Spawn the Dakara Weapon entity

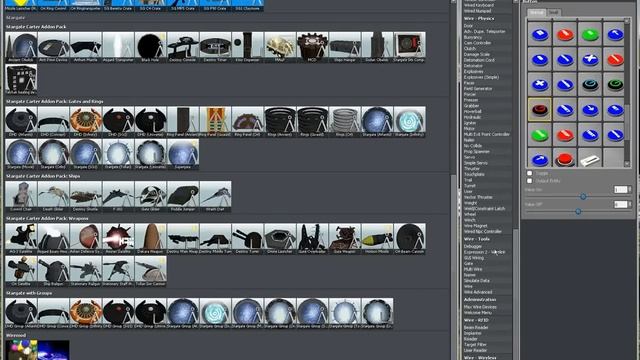point(151,239)
